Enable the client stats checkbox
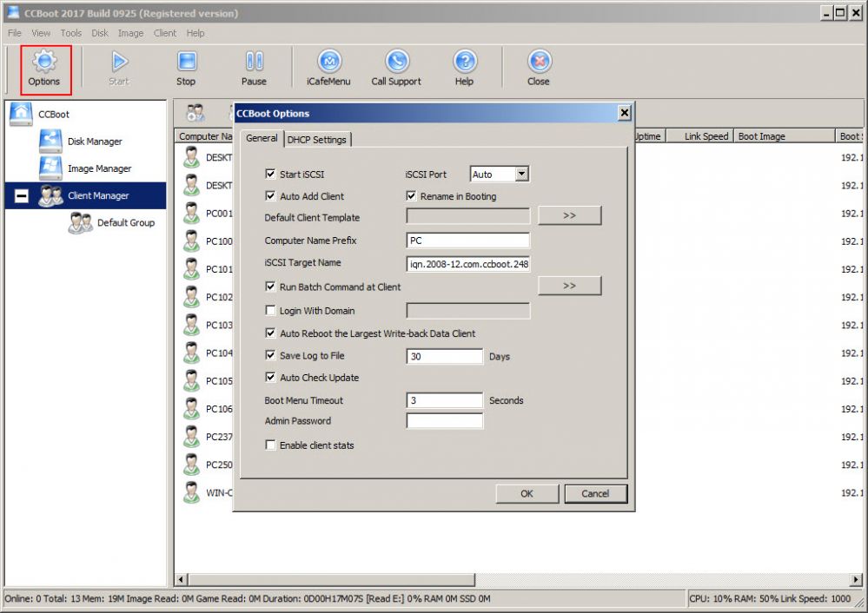The width and height of the screenshot is (868, 613). (x=270, y=445)
